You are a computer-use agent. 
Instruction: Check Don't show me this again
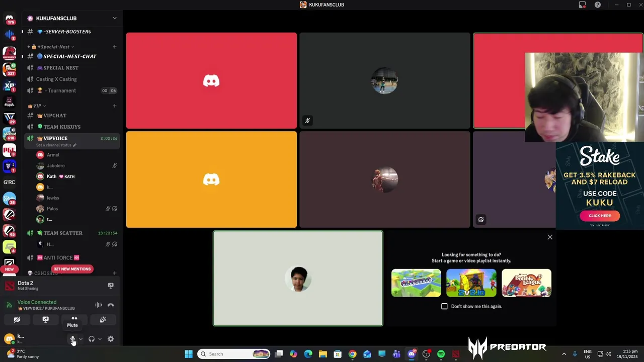click(x=444, y=306)
